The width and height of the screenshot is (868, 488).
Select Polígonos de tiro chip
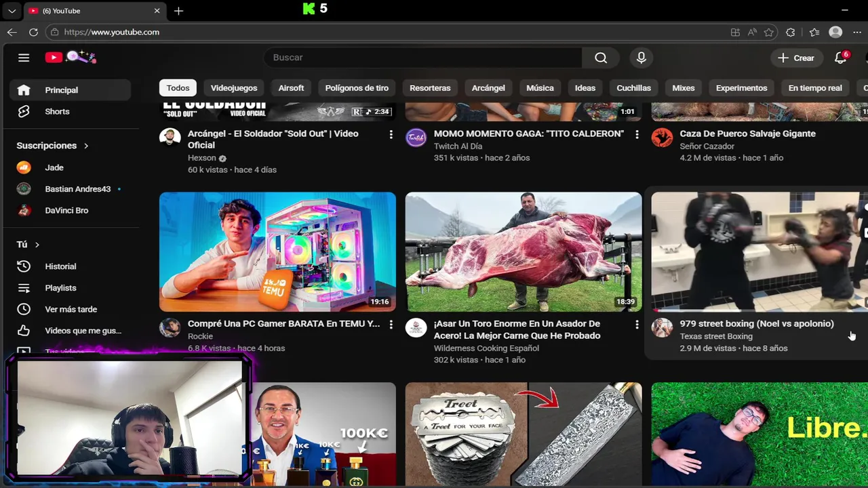point(357,88)
